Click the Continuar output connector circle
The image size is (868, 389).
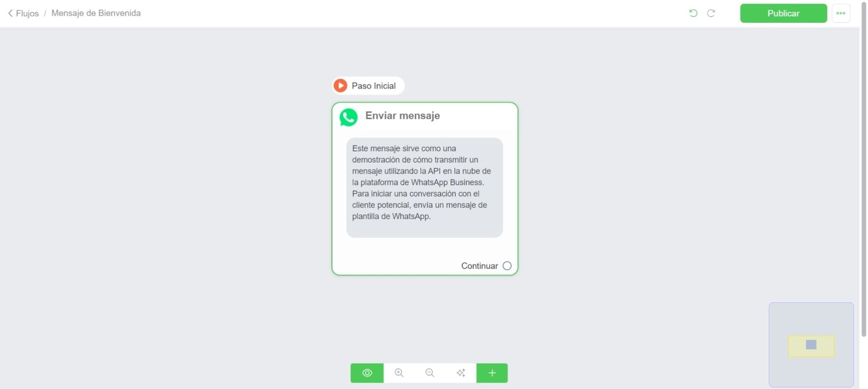507,266
